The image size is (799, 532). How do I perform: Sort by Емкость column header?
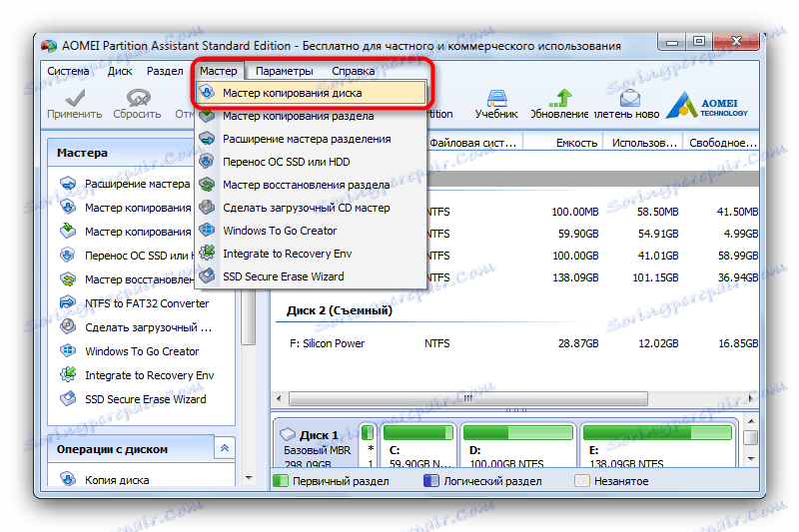pyautogui.click(x=563, y=143)
